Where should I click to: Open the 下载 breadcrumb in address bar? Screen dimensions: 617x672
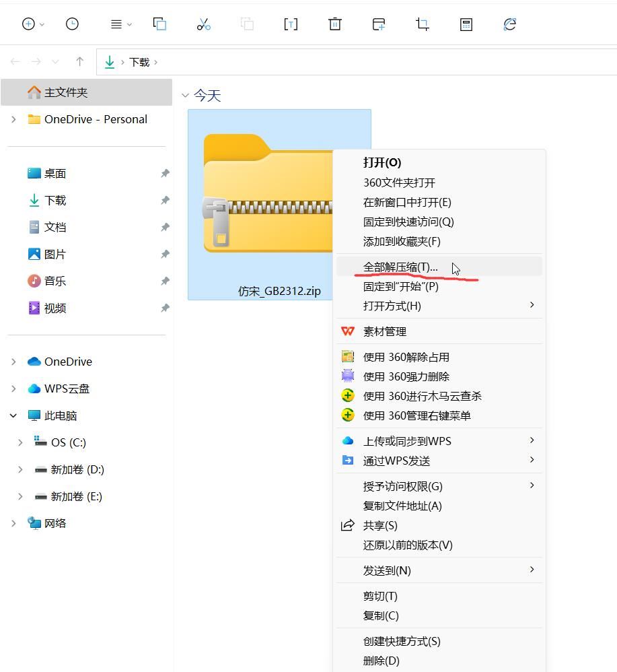141,61
